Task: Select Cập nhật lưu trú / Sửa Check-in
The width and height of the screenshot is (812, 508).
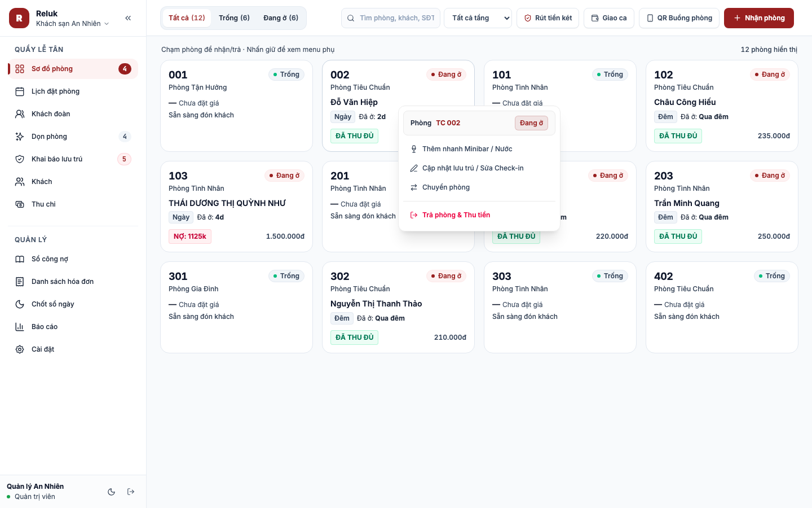Action: [479, 168]
